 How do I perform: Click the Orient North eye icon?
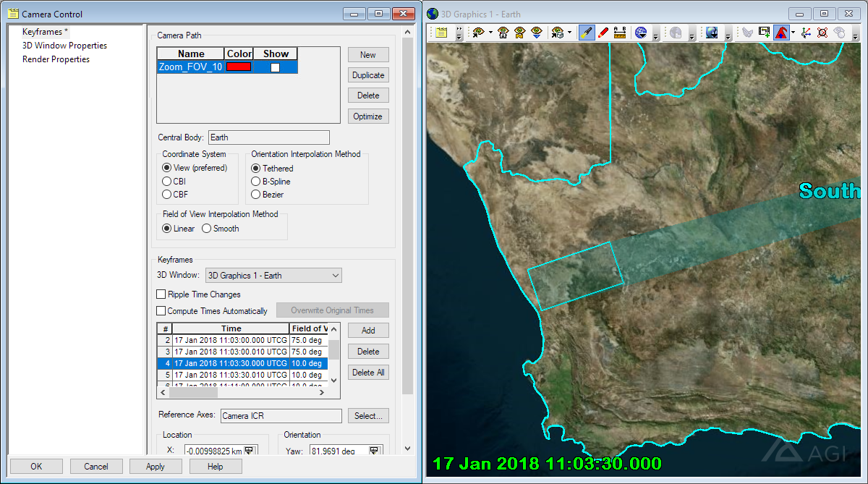[519, 33]
